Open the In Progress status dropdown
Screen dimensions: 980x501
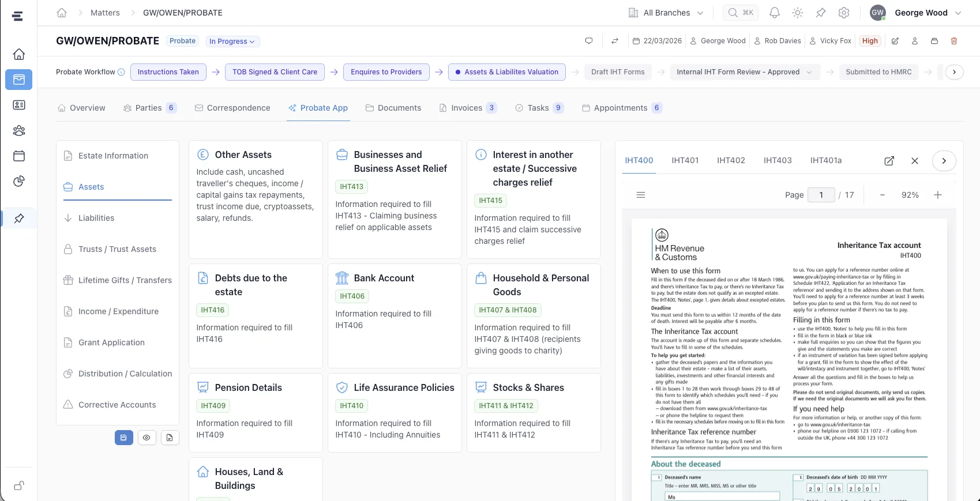click(232, 42)
